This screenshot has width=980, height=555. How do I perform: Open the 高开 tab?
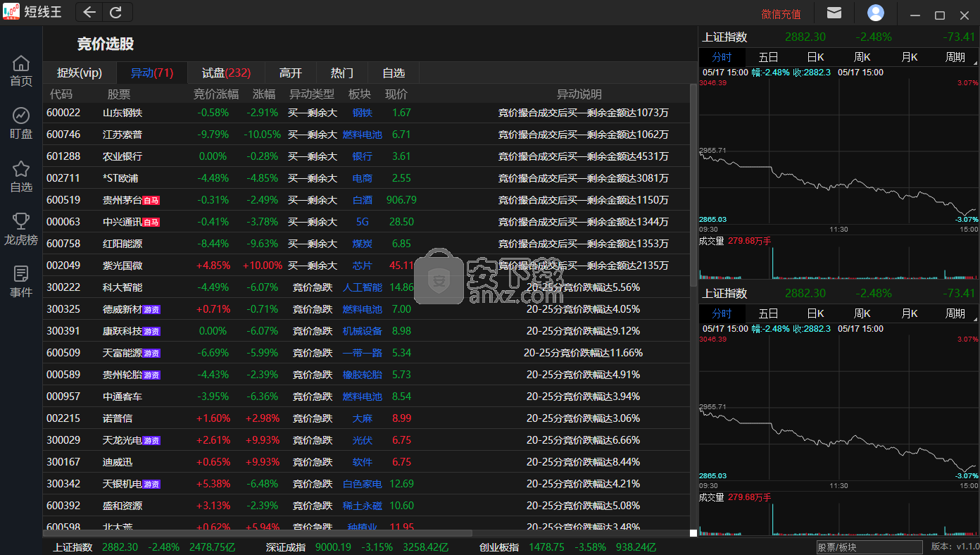point(291,73)
